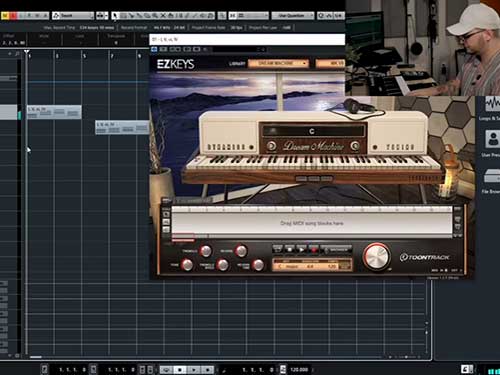Click the first MIDI part in Cubase track
Screen dimensions: 500x375
click(x=54, y=112)
